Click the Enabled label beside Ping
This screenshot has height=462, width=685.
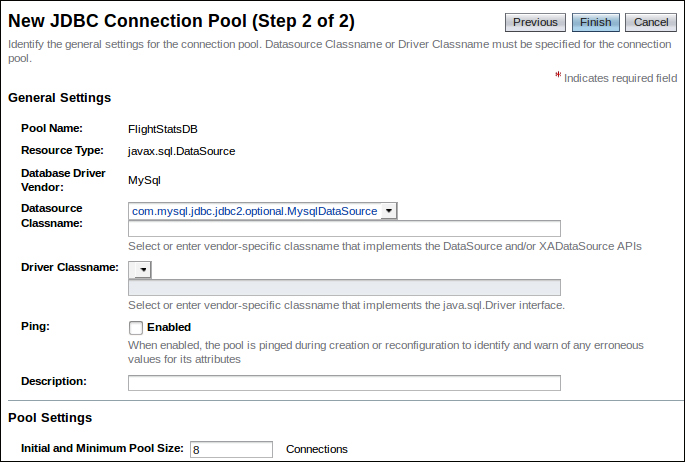169,327
